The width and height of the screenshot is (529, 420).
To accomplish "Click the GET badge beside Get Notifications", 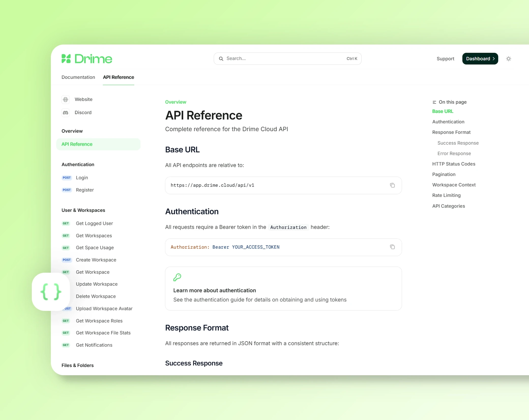I will coord(66,345).
